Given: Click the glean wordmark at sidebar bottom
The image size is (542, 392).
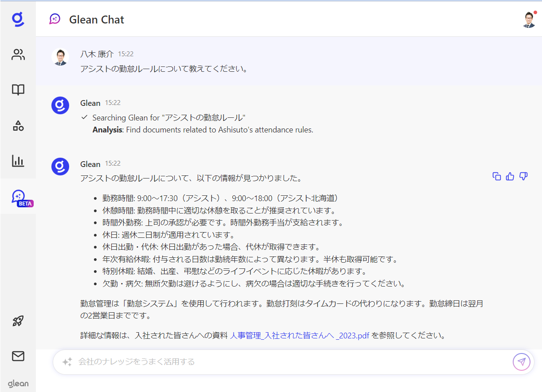Looking at the screenshot, I should (18, 384).
